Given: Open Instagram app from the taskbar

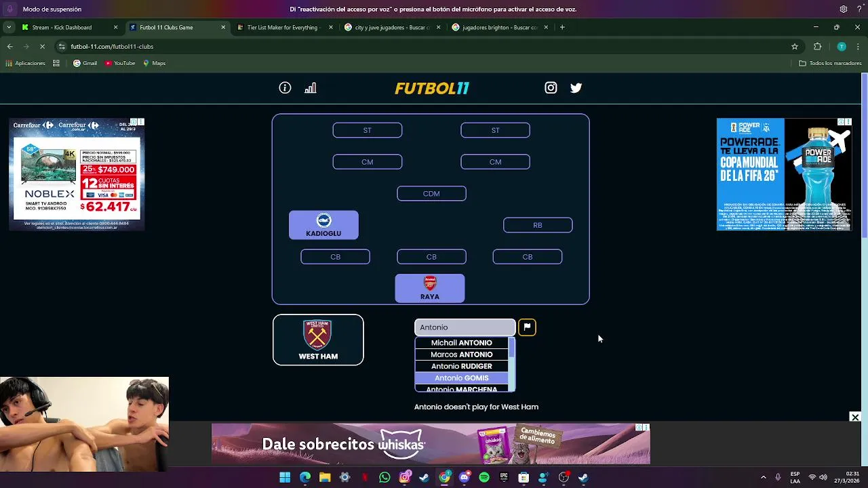Looking at the screenshot, I should tap(404, 478).
